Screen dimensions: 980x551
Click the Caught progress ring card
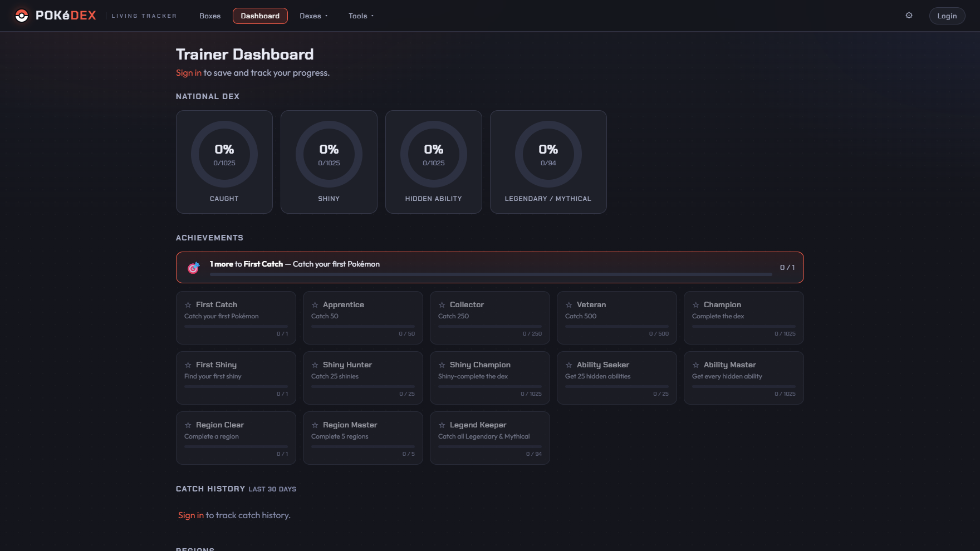tap(224, 162)
